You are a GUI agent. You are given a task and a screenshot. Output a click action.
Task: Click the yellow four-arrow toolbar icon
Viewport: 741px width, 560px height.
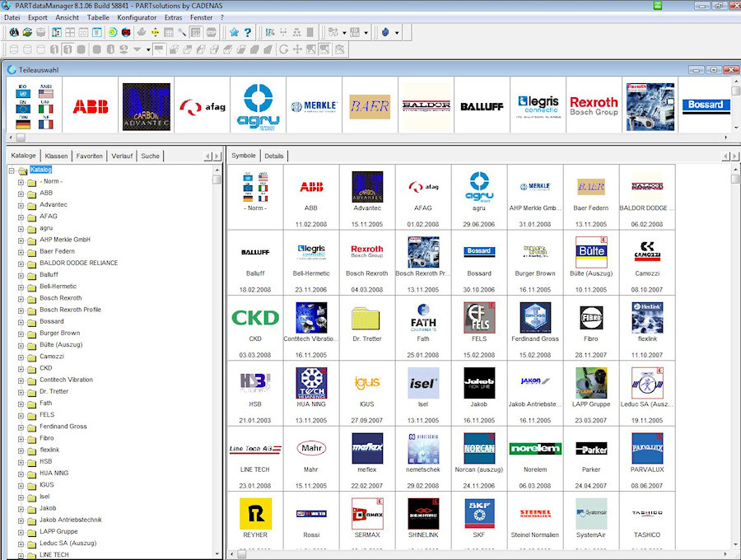155,32
